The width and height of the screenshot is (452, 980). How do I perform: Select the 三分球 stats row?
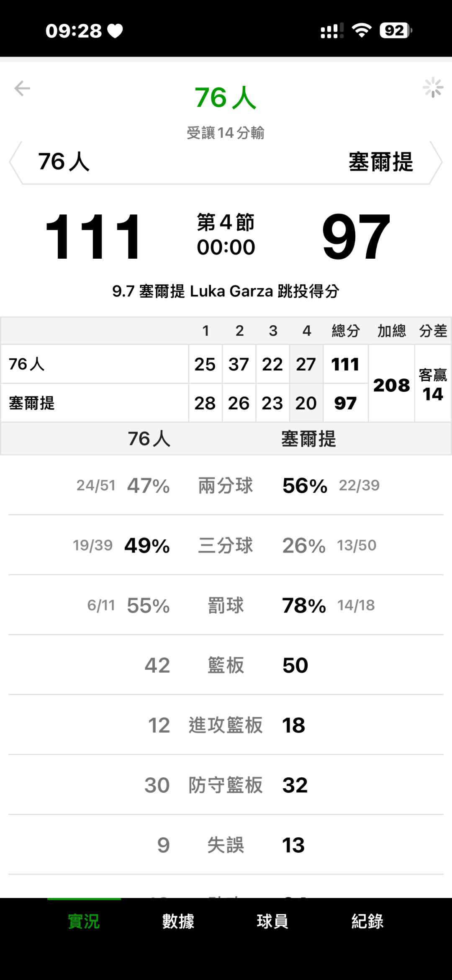(x=226, y=545)
